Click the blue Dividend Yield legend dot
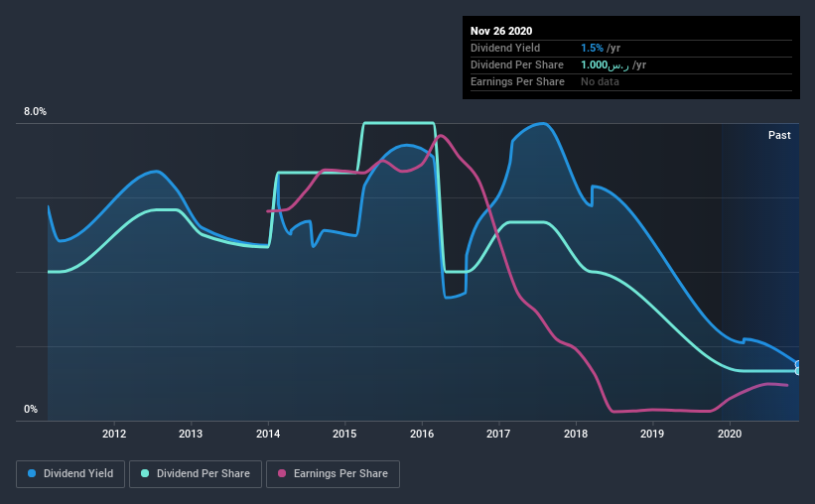The width and height of the screenshot is (815, 504). click(x=32, y=473)
